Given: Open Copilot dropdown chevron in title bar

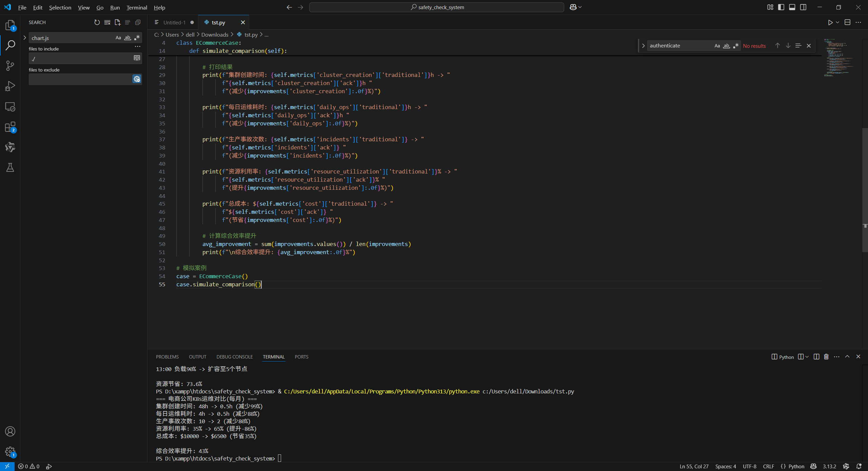Looking at the screenshot, I should pos(580,7).
